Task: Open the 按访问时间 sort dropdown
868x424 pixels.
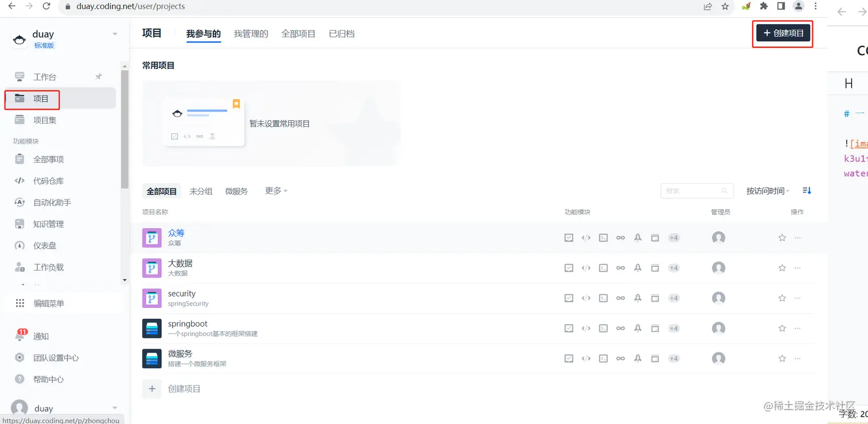Action: (768, 191)
